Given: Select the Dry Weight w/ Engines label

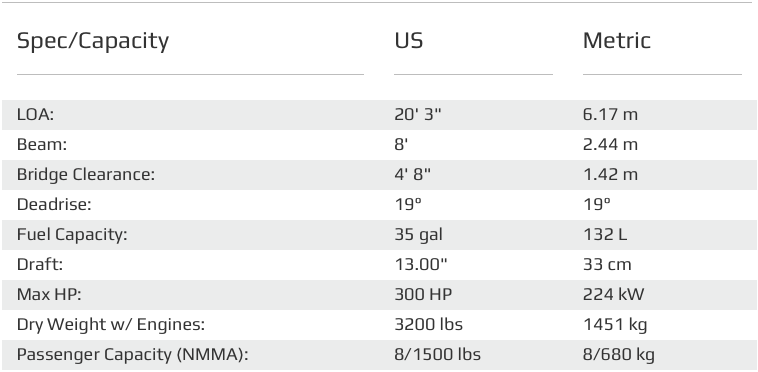Looking at the screenshot, I should click(x=111, y=325).
